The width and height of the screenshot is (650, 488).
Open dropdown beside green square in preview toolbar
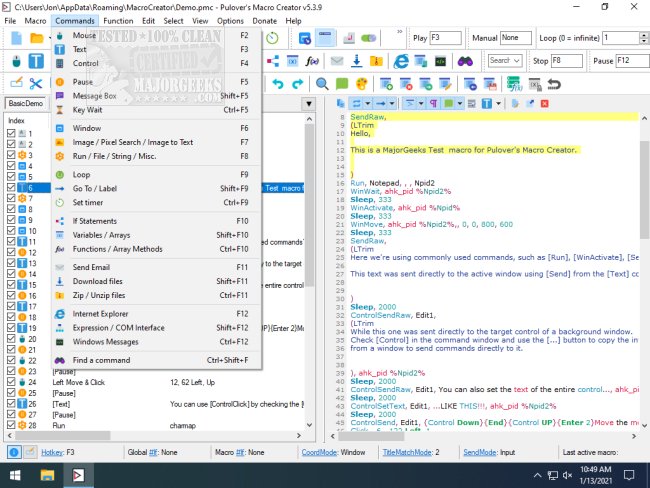[460, 104]
